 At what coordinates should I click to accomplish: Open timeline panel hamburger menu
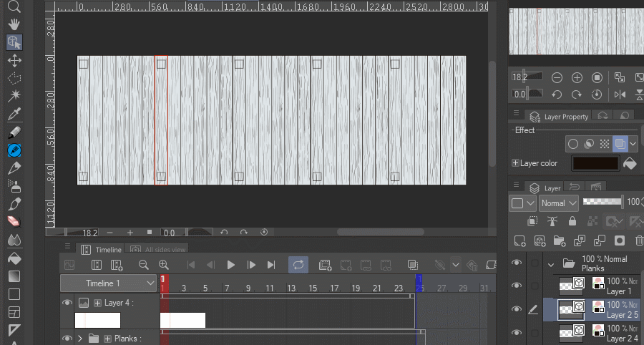[x=67, y=246]
